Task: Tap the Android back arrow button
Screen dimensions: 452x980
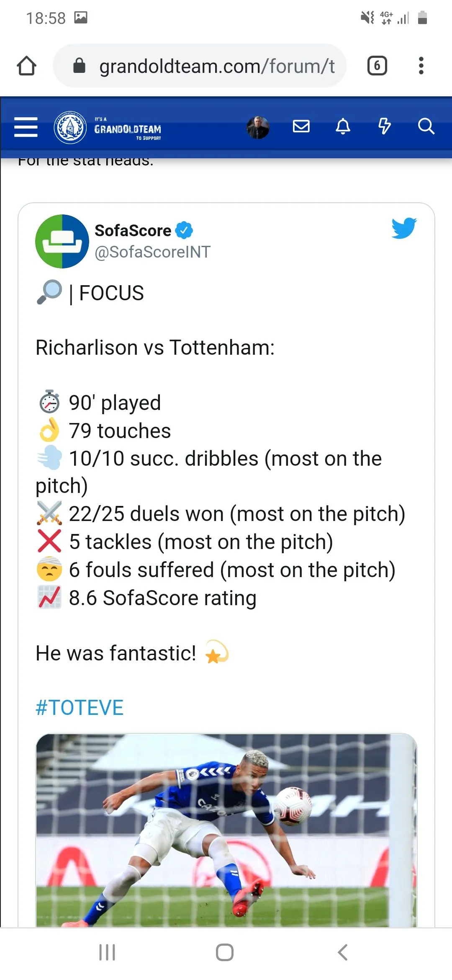Action: pyautogui.click(x=342, y=952)
